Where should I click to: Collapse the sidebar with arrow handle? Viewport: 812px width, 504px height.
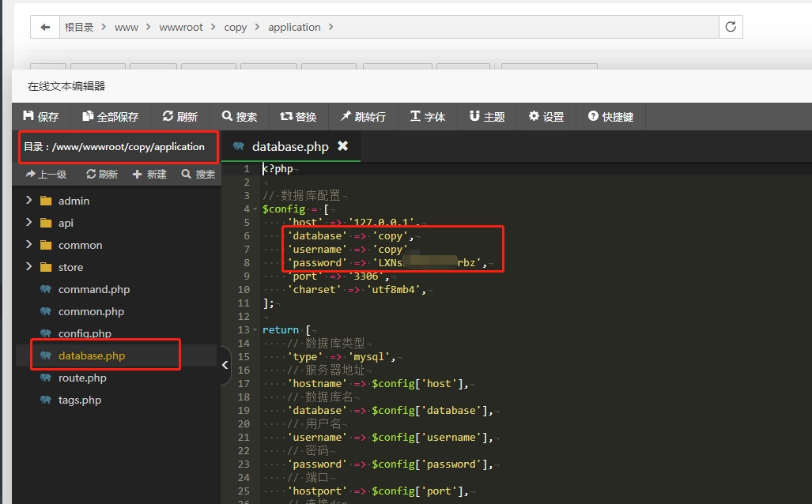[x=225, y=365]
